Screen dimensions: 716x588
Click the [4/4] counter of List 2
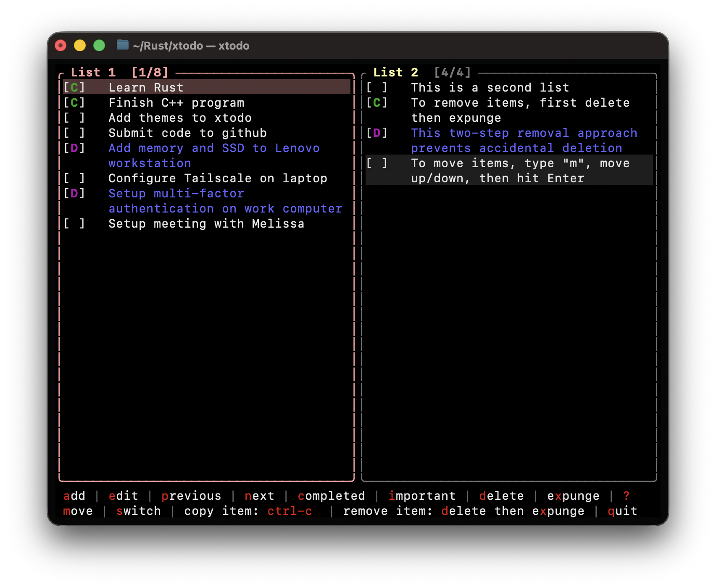(453, 72)
